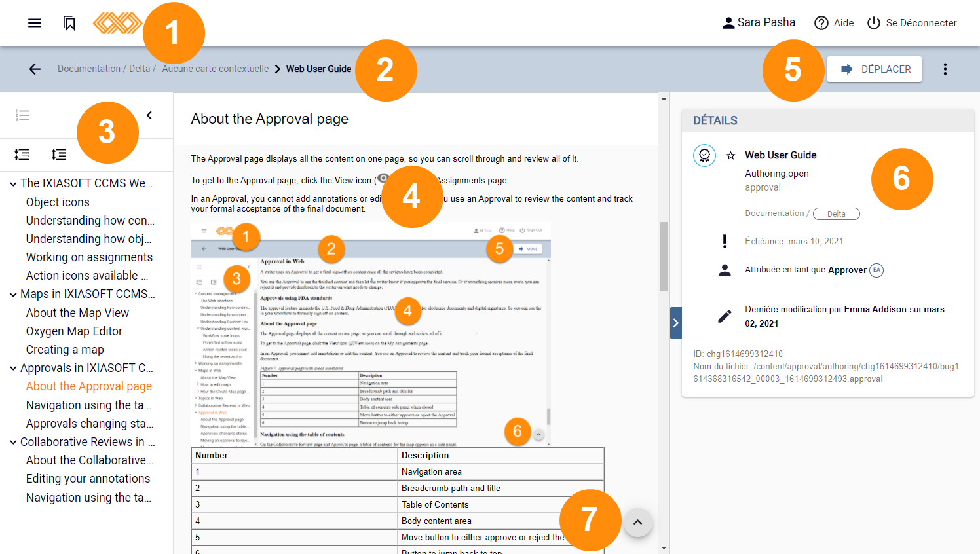
Task: Click the IXIASOFT orange logo
Action: click(x=117, y=23)
